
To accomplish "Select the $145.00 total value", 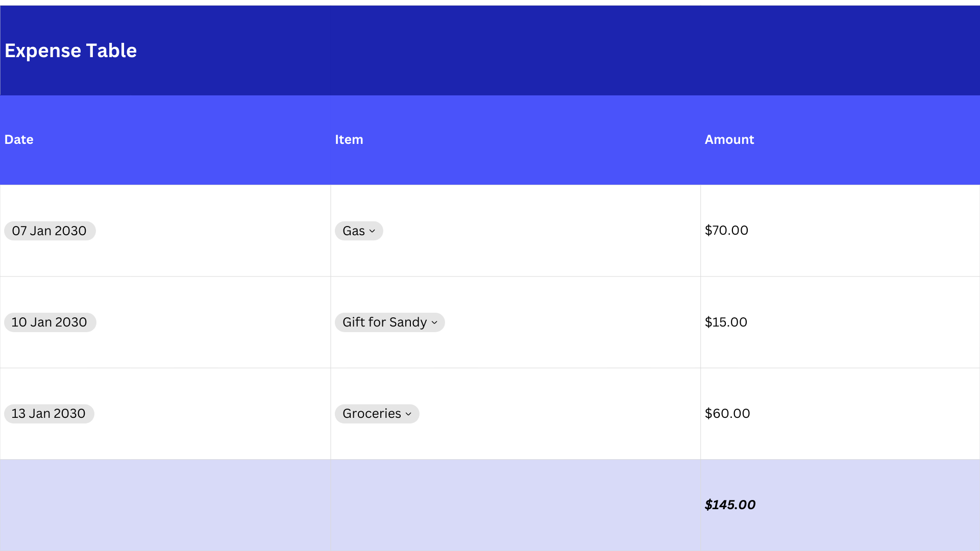I will coord(731,505).
